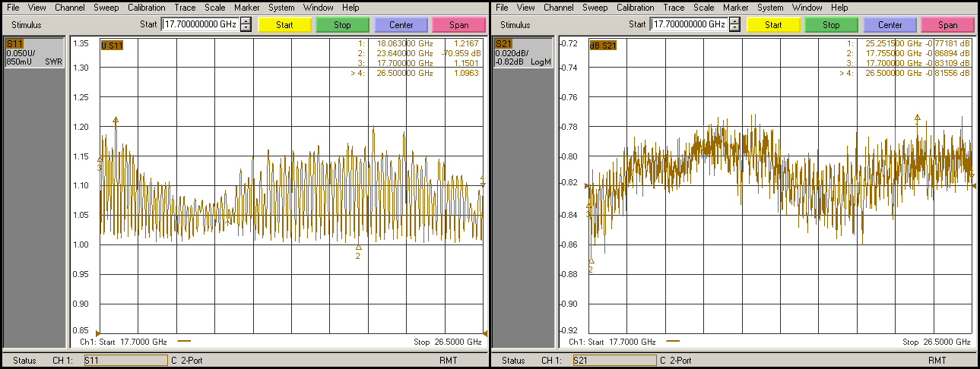Click the S11 field in the status bar
980x369 pixels.
click(x=125, y=361)
